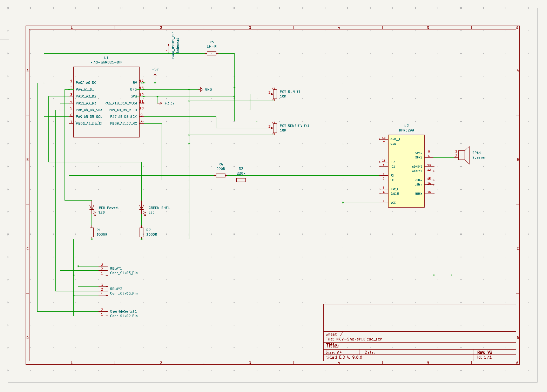
Task: Click the U1 reference designator
Action: click(x=106, y=58)
